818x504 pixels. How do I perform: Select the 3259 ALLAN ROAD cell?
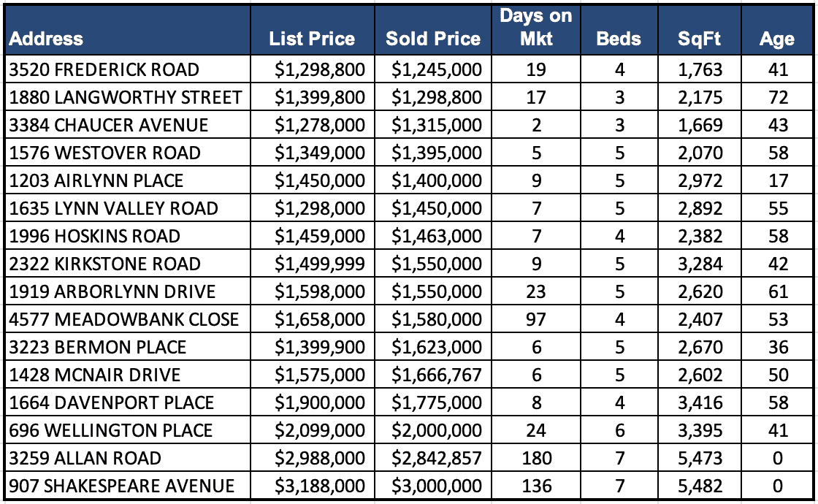coord(85,458)
